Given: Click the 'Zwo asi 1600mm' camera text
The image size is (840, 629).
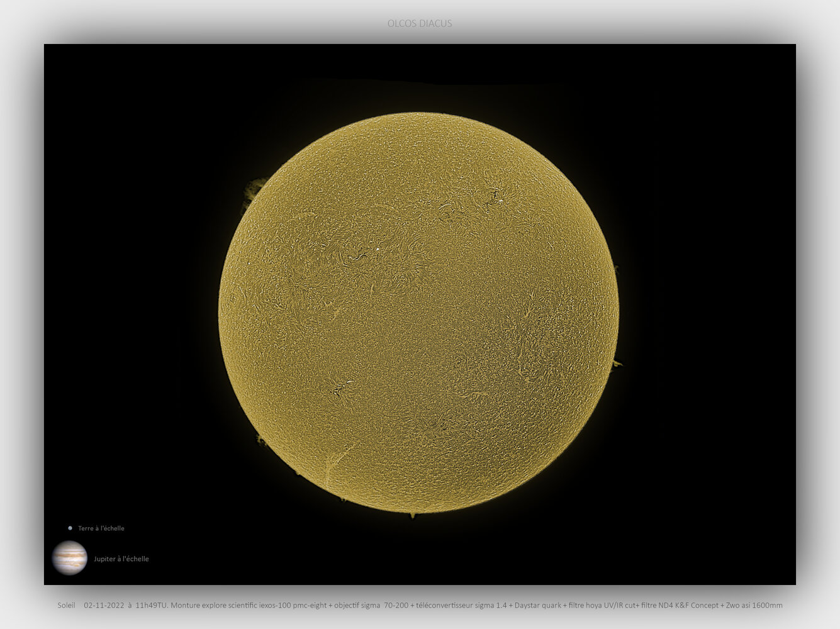Looking at the screenshot, I should (753, 605).
